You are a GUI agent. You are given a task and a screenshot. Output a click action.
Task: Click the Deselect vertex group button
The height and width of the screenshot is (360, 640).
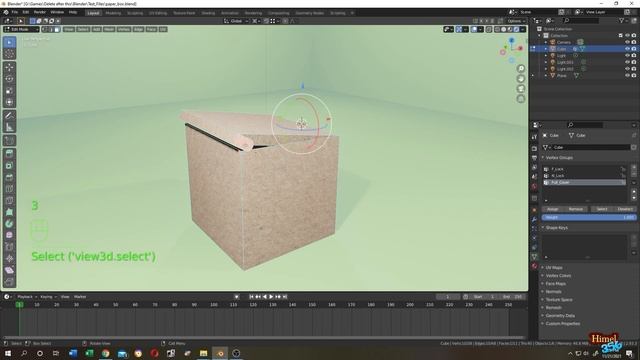click(x=624, y=209)
